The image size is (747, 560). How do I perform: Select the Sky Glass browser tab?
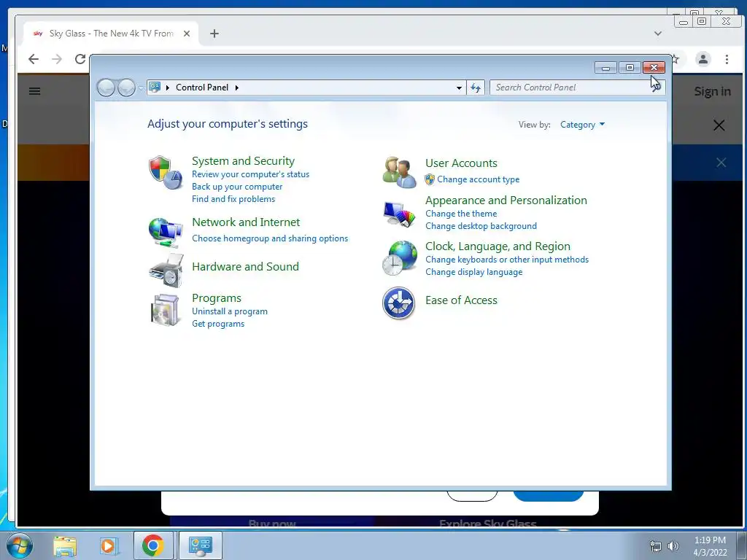pos(111,34)
